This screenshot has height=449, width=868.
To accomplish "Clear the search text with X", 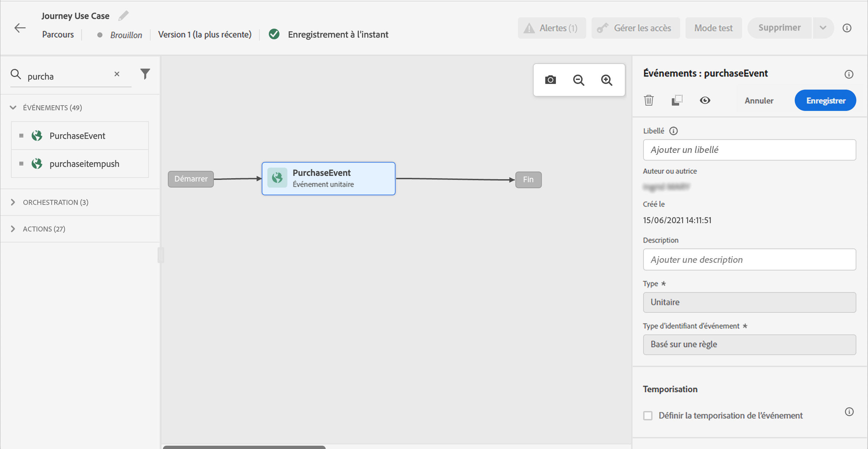I will pyautogui.click(x=117, y=74).
